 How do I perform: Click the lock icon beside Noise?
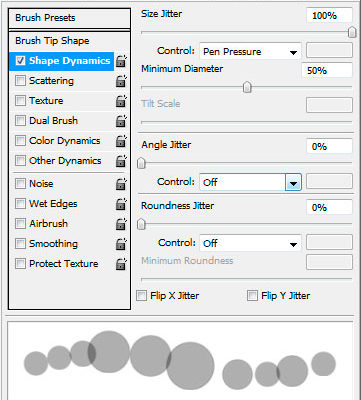(121, 184)
